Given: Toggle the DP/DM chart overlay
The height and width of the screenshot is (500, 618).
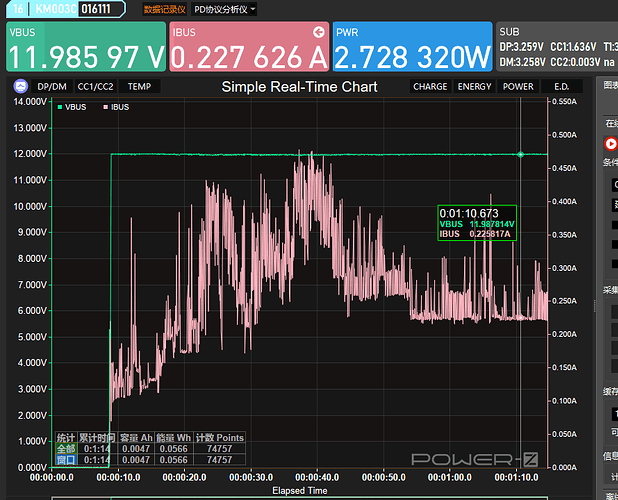Looking at the screenshot, I should (x=51, y=87).
